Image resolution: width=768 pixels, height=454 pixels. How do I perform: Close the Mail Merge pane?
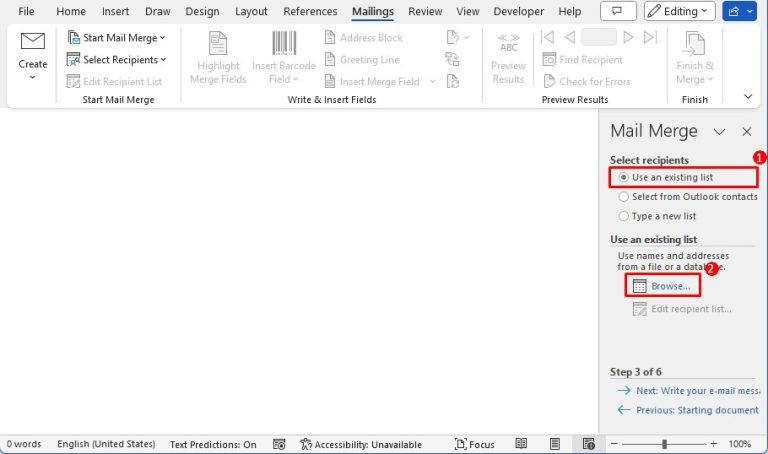coord(746,131)
